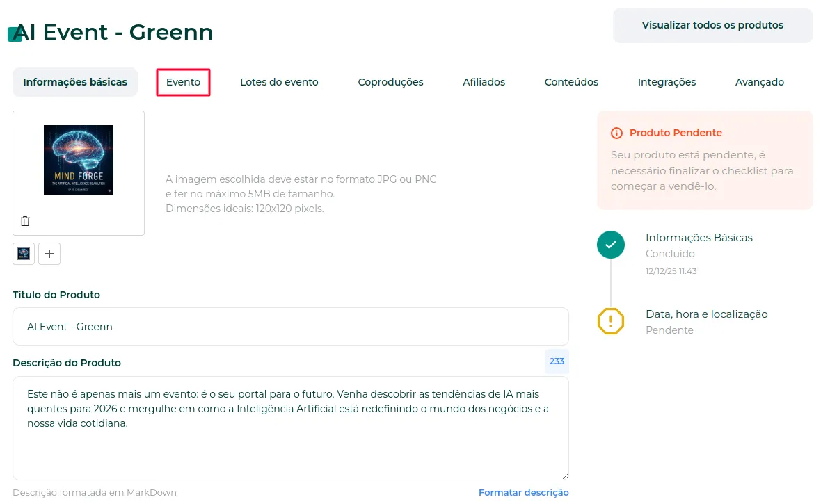Click the Produto Pendente info icon
This screenshot has width=830, height=504.
tap(616, 133)
